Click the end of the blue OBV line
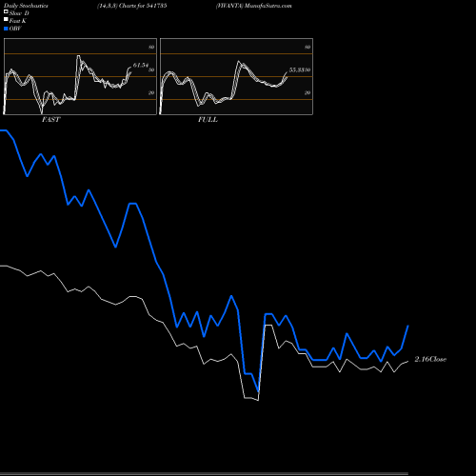 click(x=408, y=326)
